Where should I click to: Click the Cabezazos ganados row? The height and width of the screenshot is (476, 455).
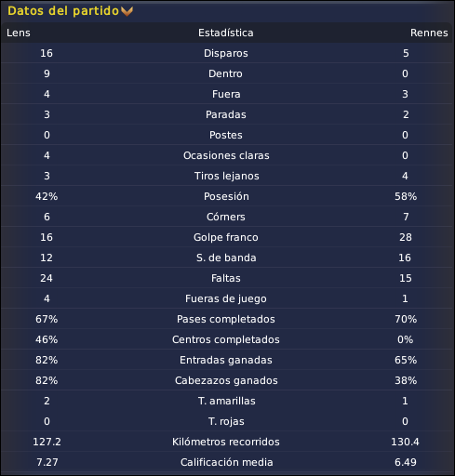(x=227, y=380)
